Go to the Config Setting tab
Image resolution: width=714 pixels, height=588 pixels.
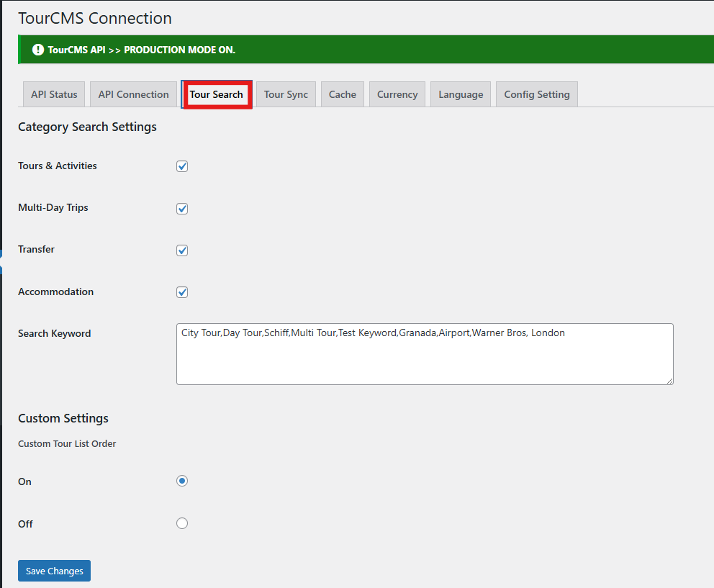pos(536,94)
